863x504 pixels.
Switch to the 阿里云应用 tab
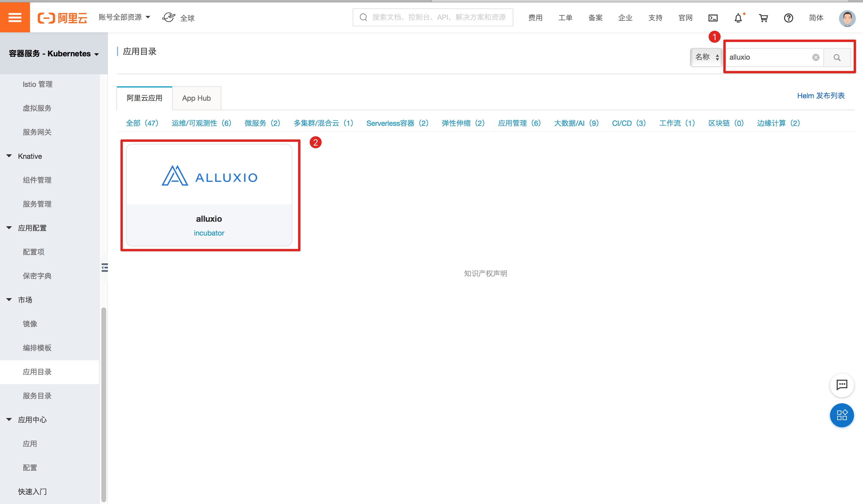click(144, 98)
